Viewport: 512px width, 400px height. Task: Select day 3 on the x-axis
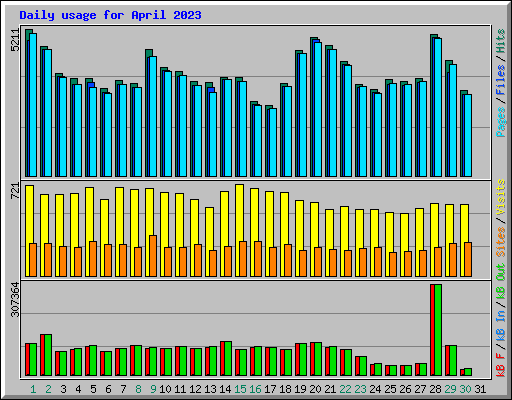click(x=63, y=389)
